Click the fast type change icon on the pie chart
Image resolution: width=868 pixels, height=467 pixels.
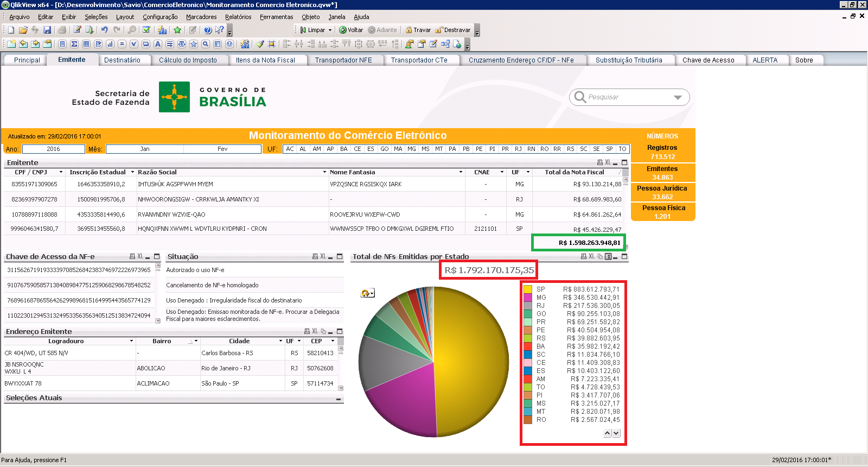click(367, 293)
